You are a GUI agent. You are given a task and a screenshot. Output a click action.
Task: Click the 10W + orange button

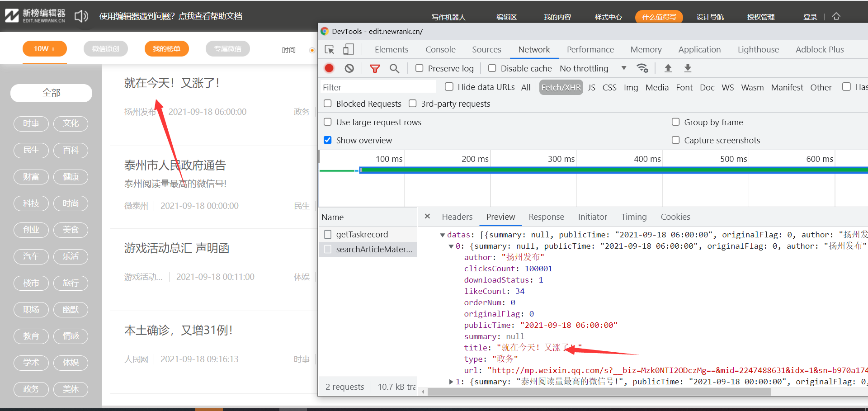click(x=45, y=48)
